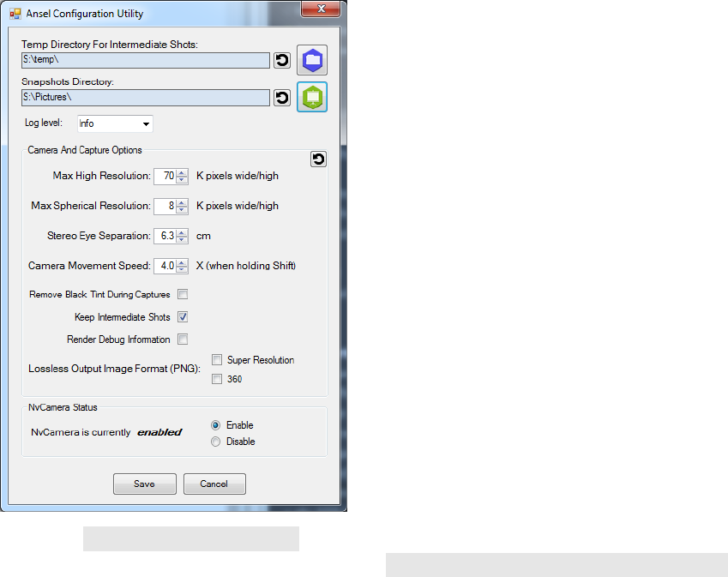The width and height of the screenshot is (728, 577).
Task: Click the 'enabled' NvCamera status text
Action: 159,433
